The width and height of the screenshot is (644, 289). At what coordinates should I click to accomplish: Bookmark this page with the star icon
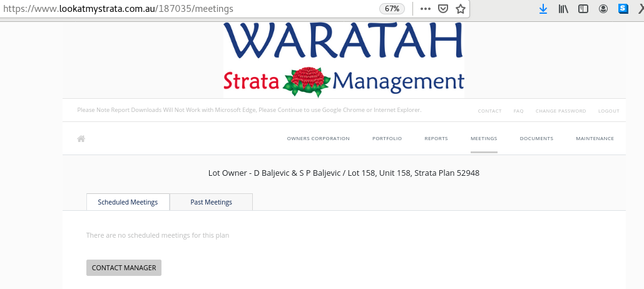coord(461,9)
